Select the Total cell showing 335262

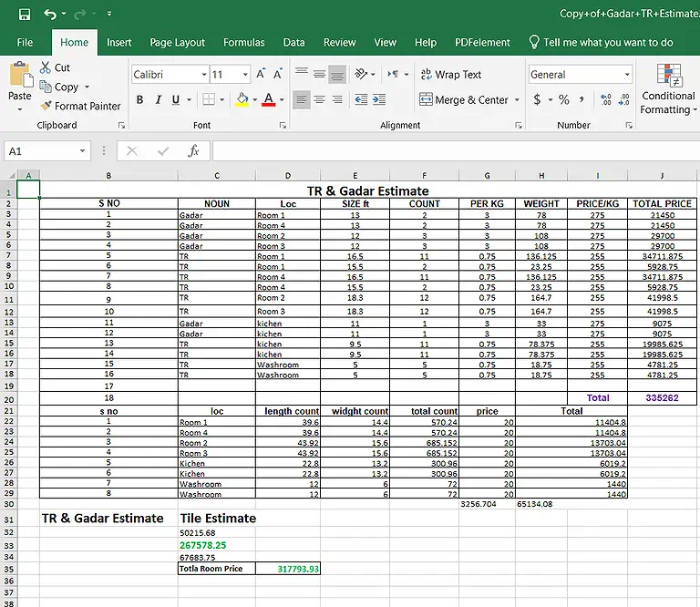662,397
